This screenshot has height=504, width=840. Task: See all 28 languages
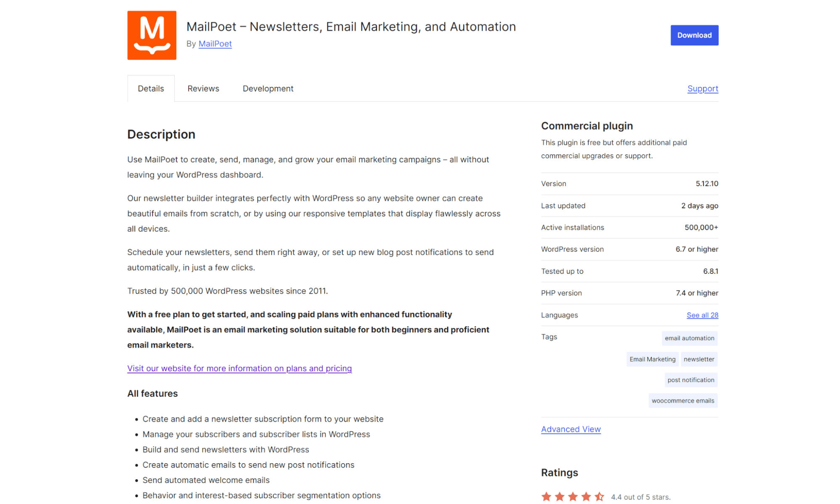(x=702, y=315)
